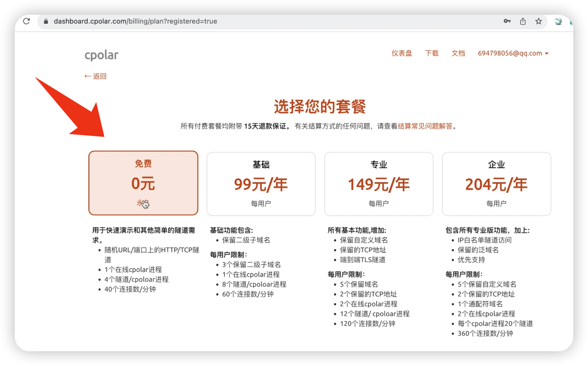Click the 保留二级子域名 feature

tap(246, 240)
